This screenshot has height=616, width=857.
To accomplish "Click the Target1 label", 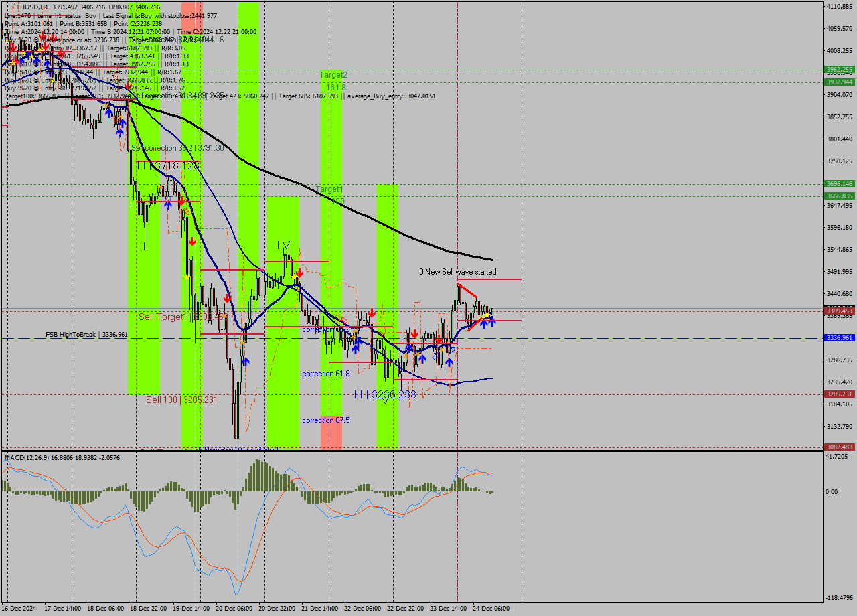I will click(x=329, y=189).
